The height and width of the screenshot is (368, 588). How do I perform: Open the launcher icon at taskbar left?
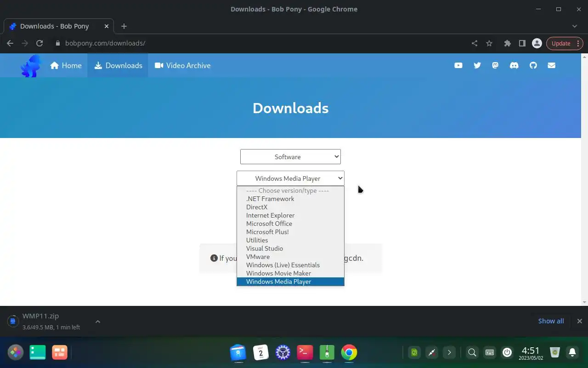[x=15, y=352]
